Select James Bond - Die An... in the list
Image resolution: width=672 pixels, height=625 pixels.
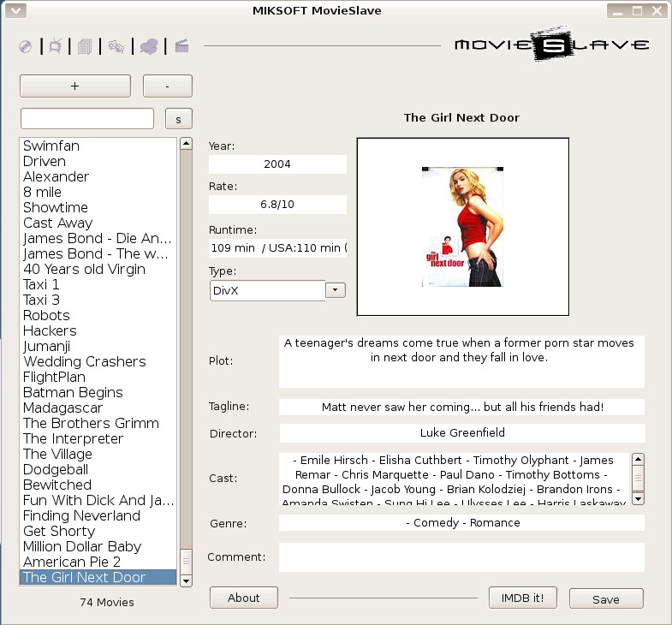tap(98, 239)
